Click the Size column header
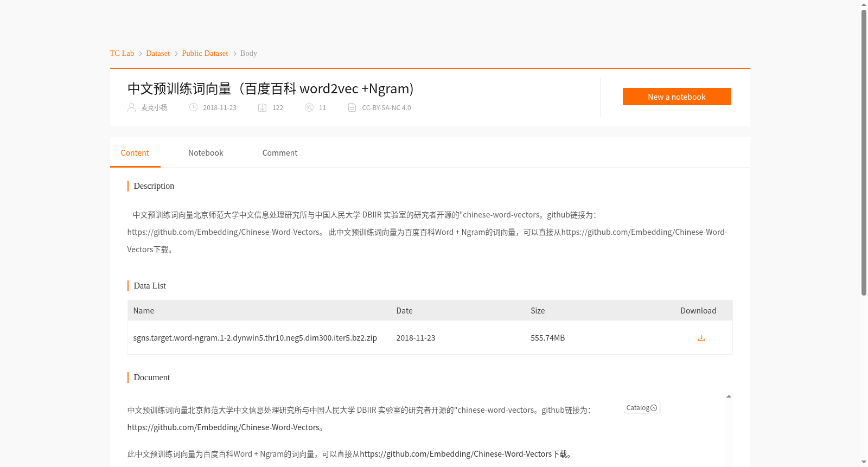This screenshot has height=467, width=868. (x=538, y=311)
